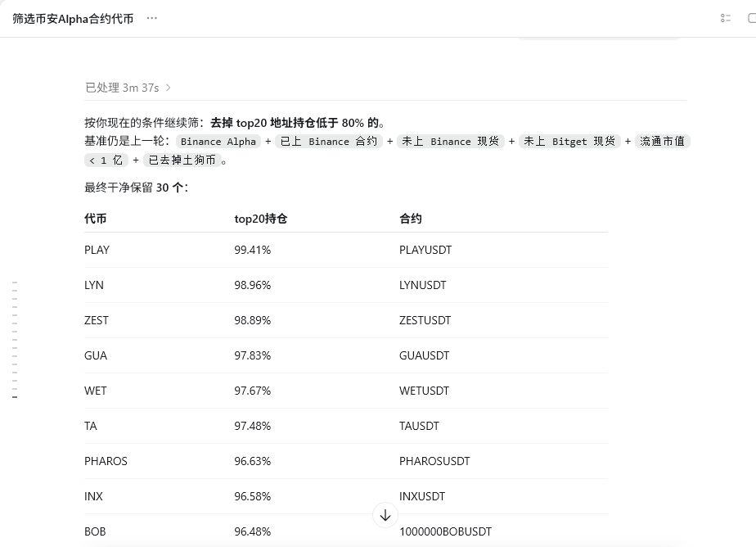Click the 已去掉土狗币 code tag

[x=182, y=160]
